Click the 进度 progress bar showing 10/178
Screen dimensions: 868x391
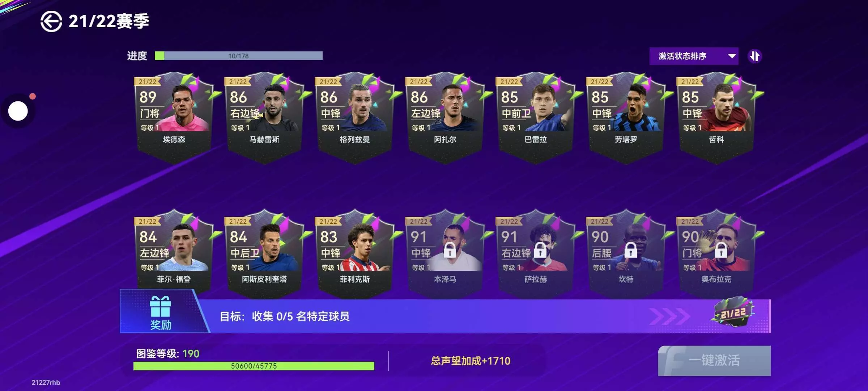tap(239, 56)
